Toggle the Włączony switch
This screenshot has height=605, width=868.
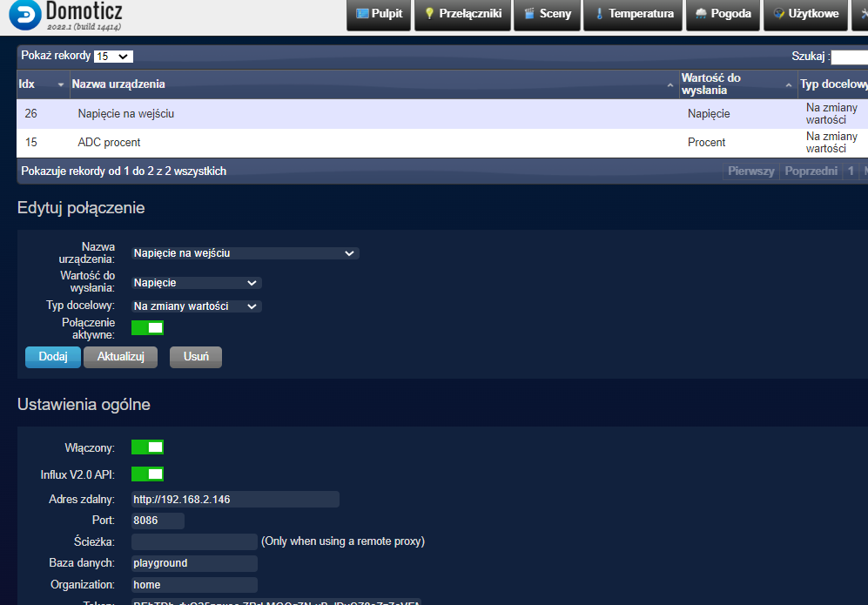[147, 447]
